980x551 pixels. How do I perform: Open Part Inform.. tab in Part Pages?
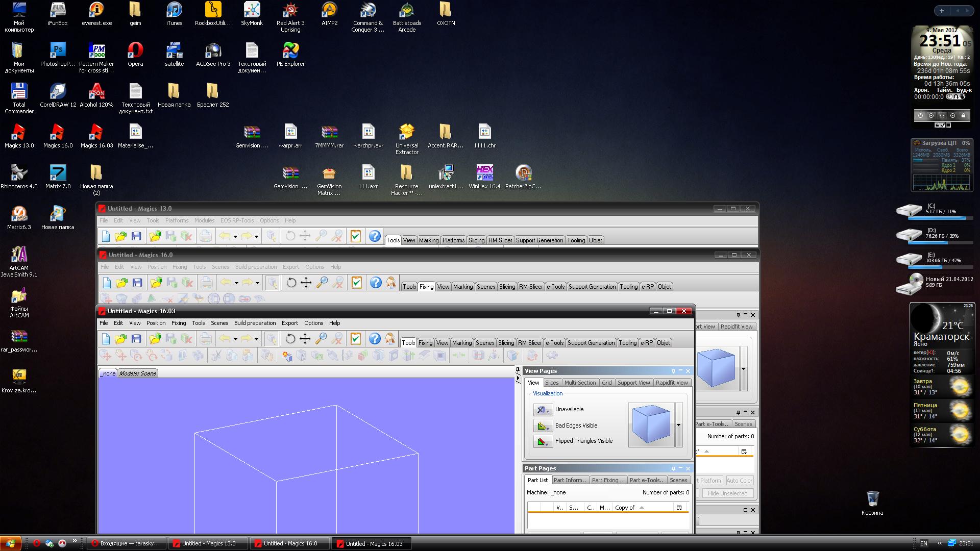coord(570,480)
